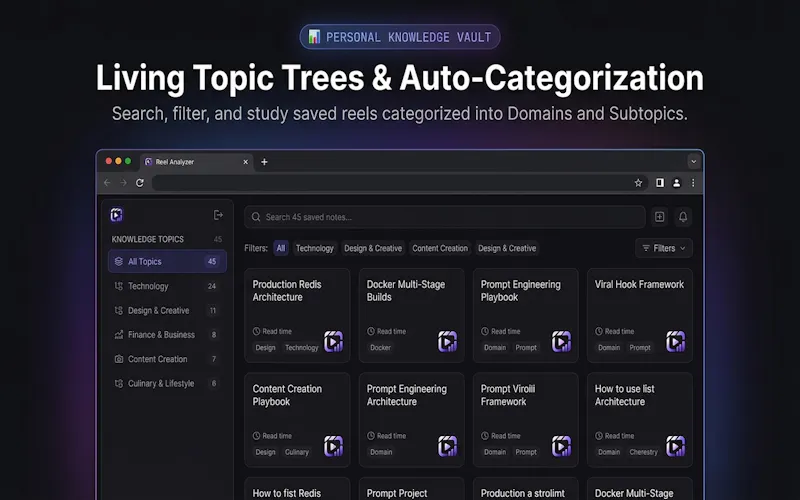Viewport: 800px width, 500px height.
Task: Select All Topics in sidebar
Action: pos(167,261)
